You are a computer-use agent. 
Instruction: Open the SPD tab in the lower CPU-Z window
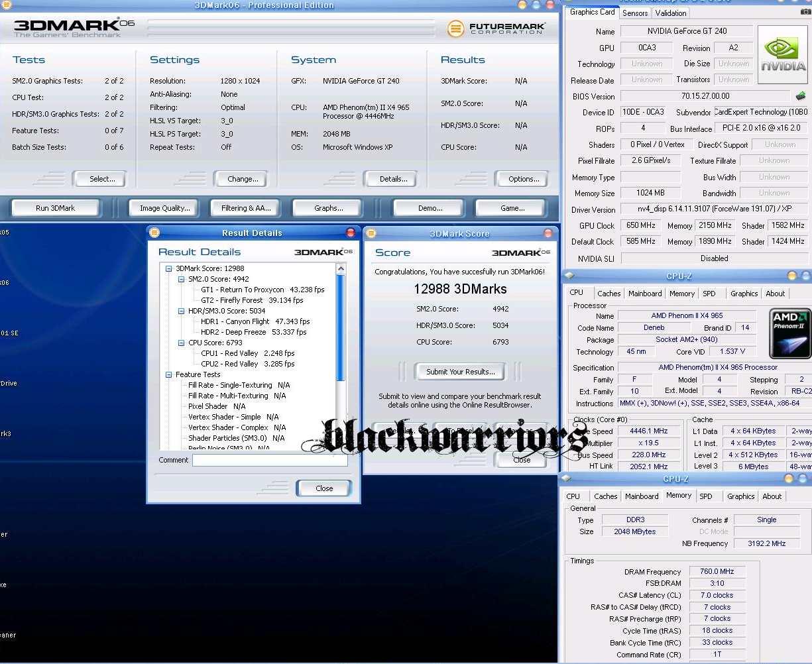tap(706, 496)
